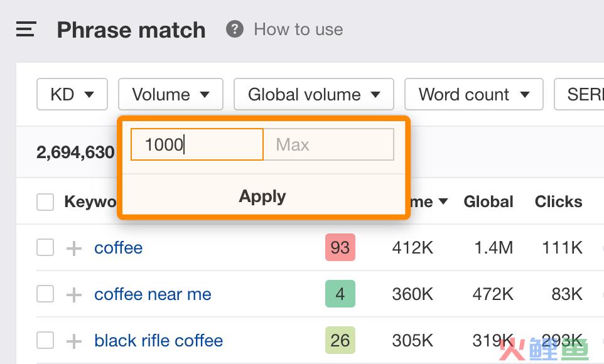
Task: Add coffee near me using plus icon
Action: click(x=73, y=295)
